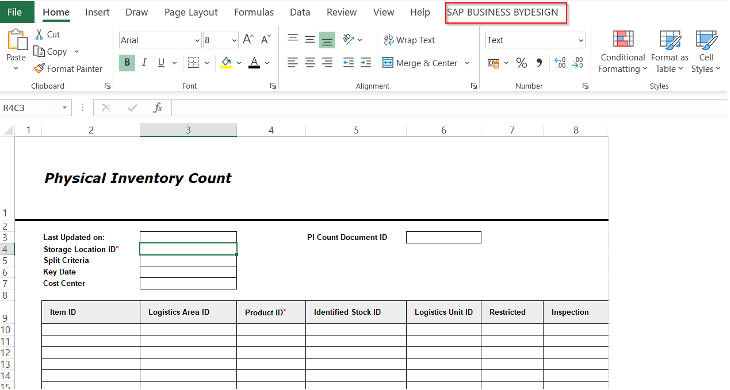Switch to the Formulas tab

click(254, 12)
